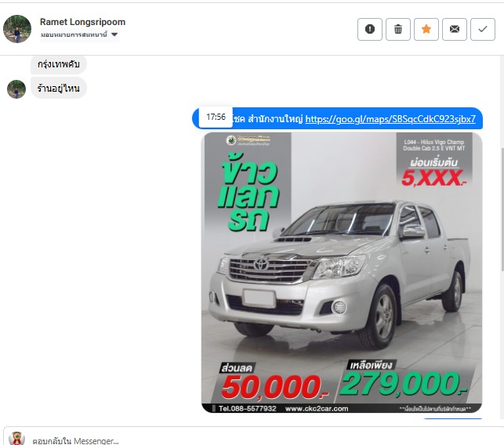Click the page avatar icon beside reply box
Image resolution: width=504 pixels, height=445 pixels.
click(x=16, y=439)
